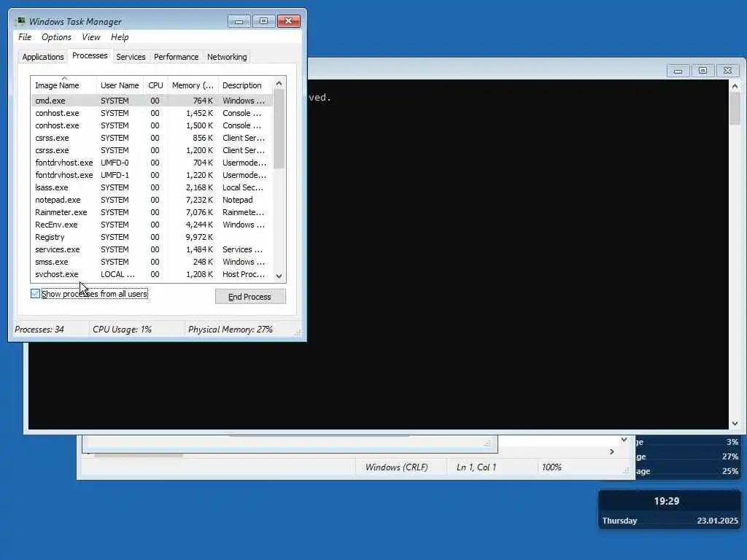
Task: Select fontdrvhost.exe row owned by UMFD-1
Action: 152,175
